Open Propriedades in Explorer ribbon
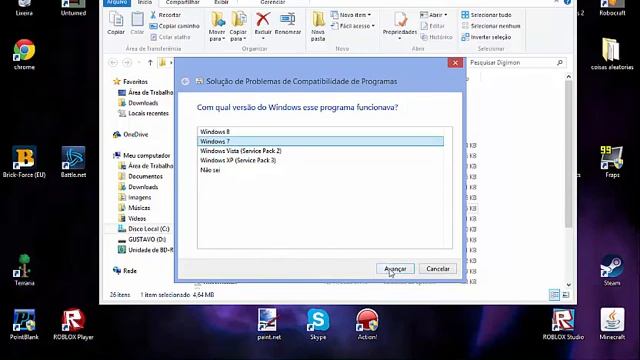 400,25
